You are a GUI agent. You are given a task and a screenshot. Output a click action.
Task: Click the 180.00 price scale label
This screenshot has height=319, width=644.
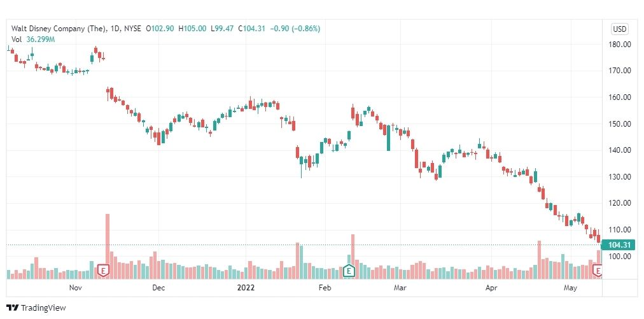click(x=619, y=45)
